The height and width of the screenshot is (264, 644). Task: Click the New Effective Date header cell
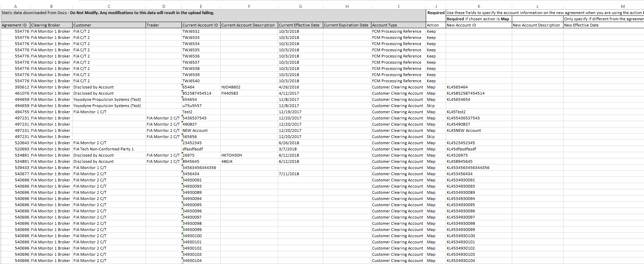click(603, 25)
